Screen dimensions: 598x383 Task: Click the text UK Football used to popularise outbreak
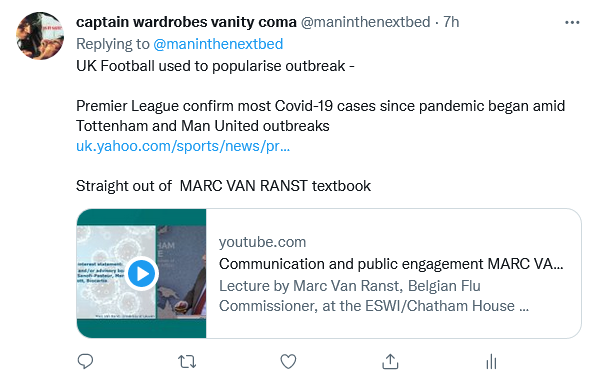pyautogui.click(x=215, y=66)
